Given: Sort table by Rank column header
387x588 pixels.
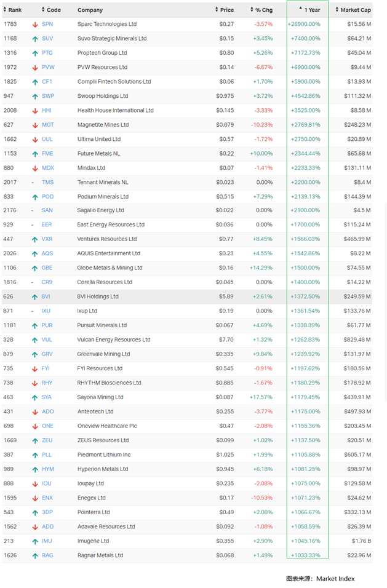Looking at the screenshot, I should coord(12,10).
